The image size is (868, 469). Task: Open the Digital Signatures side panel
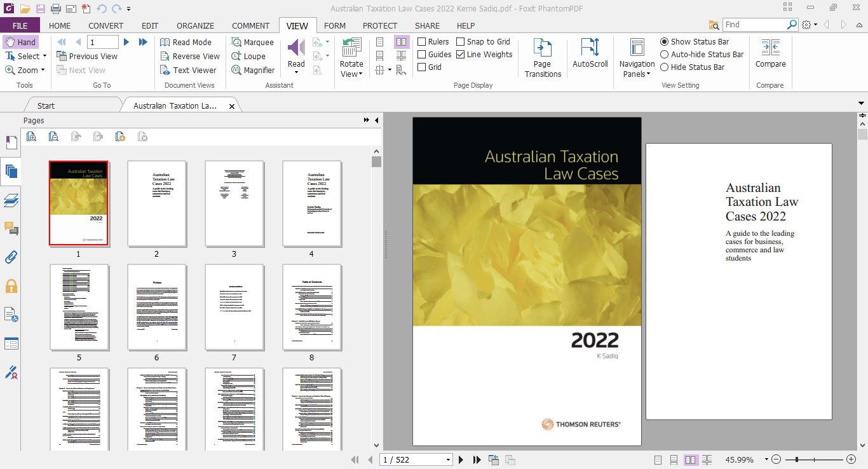[11, 372]
